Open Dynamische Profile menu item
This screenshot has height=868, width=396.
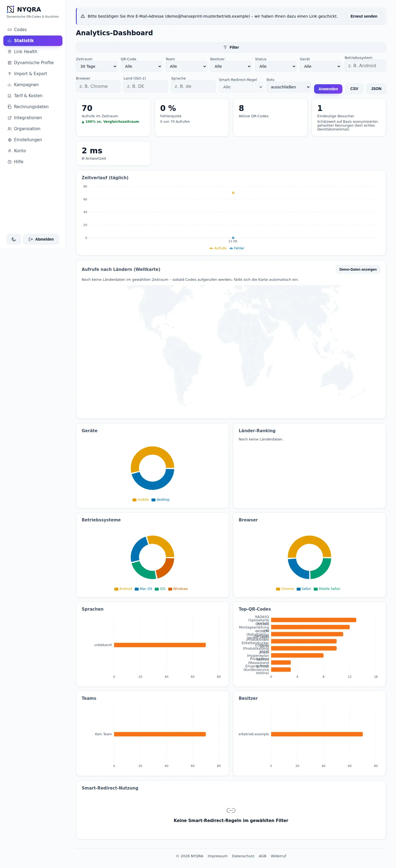tap(33, 63)
